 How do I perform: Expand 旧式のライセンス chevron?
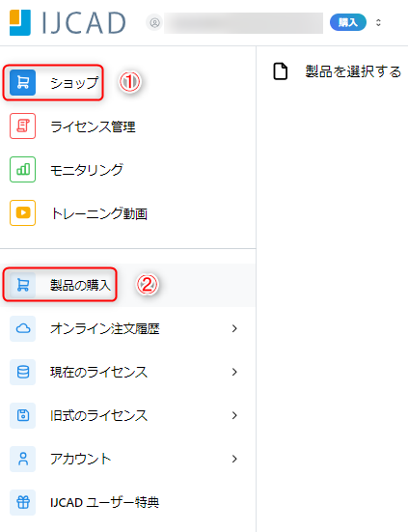(x=234, y=415)
